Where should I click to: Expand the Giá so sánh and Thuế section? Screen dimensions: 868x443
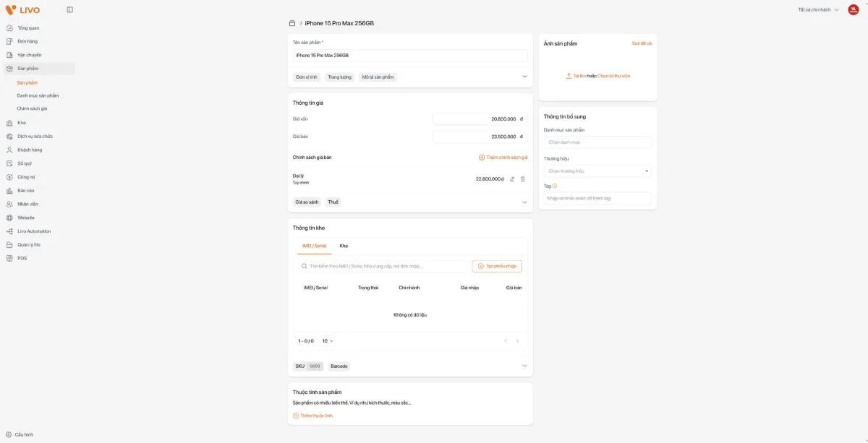click(x=524, y=202)
